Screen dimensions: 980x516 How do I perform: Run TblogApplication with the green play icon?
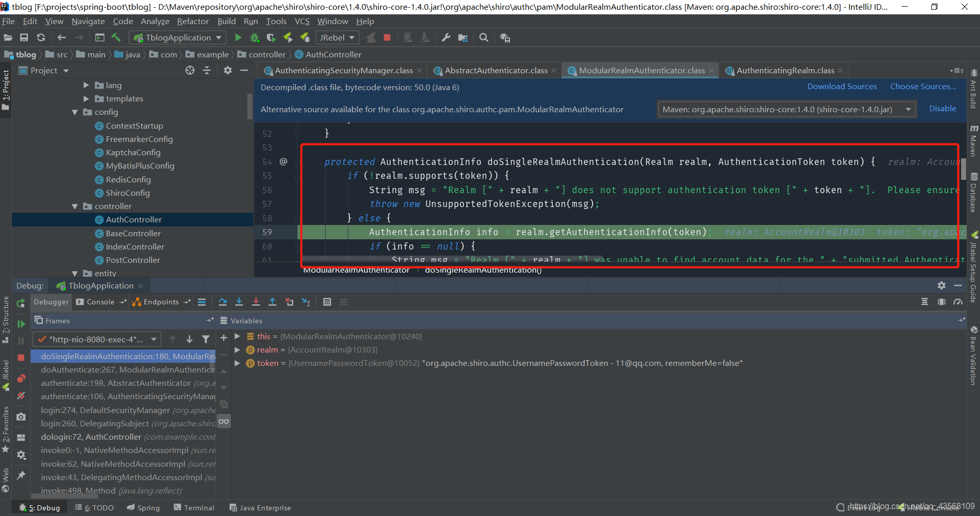tap(238, 37)
